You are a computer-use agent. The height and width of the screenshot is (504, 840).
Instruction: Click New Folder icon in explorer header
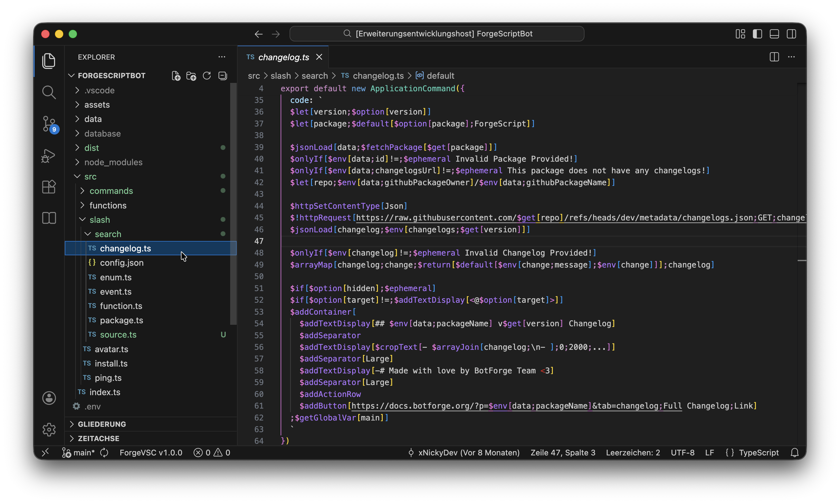[x=191, y=76]
